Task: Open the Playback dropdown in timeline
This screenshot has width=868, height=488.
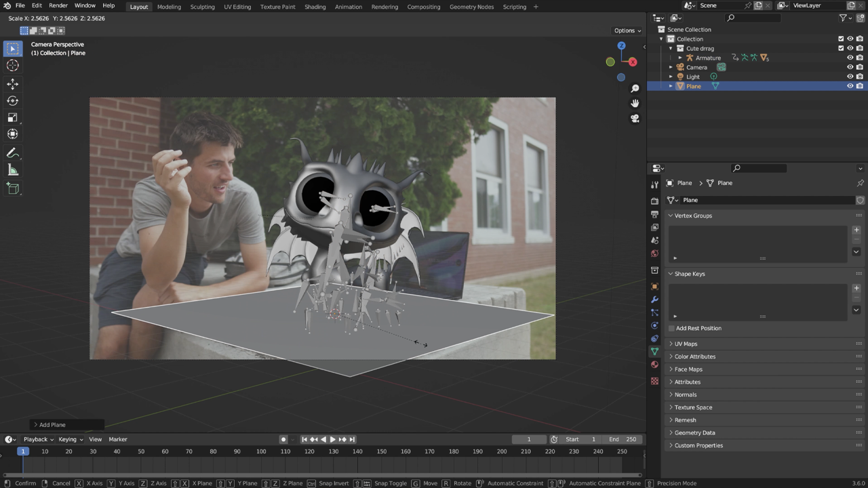Action: tap(38, 439)
